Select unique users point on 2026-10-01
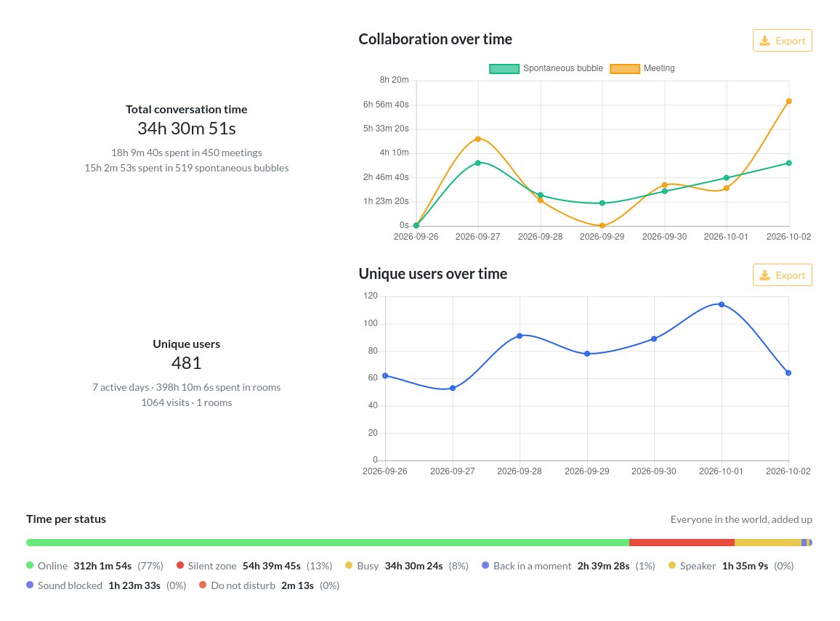840x621 pixels. (x=721, y=304)
